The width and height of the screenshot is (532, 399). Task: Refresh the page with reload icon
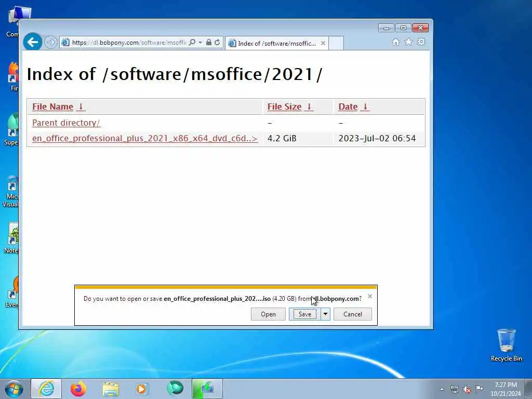(x=217, y=42)
